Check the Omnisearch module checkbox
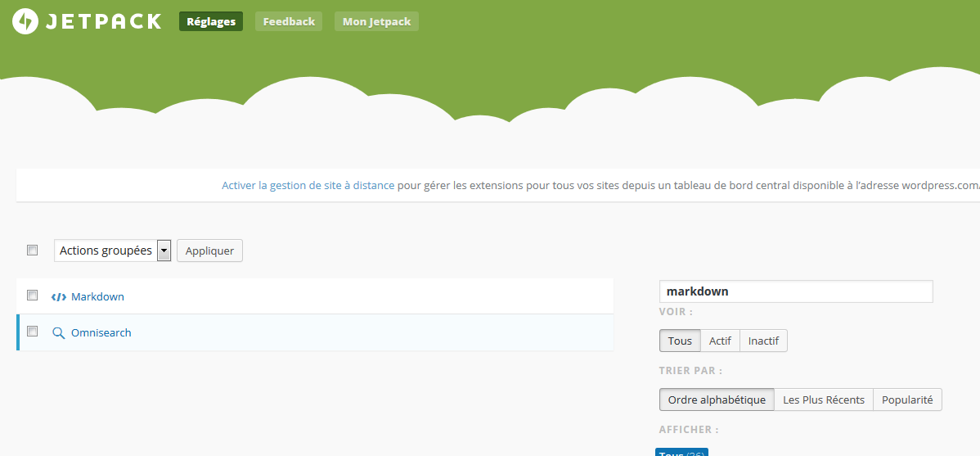Viewport: 980px width, 456px height. click(33, 332)
